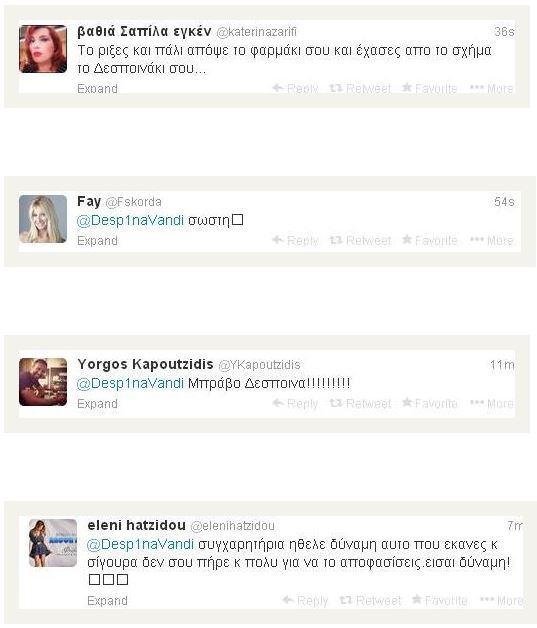Image resolution: width=537 pixels, height=628 pixels.
Task: Favorite eleni hatzidou's tweet
Action: 439,600
